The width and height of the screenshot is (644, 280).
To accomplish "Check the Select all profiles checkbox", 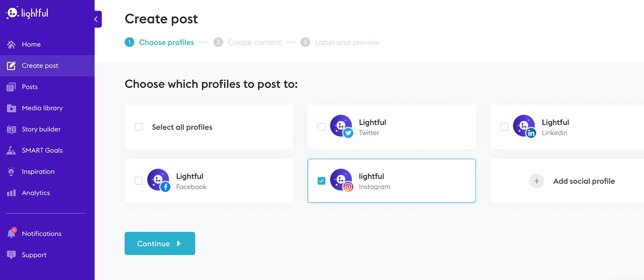I will (139, 127).
